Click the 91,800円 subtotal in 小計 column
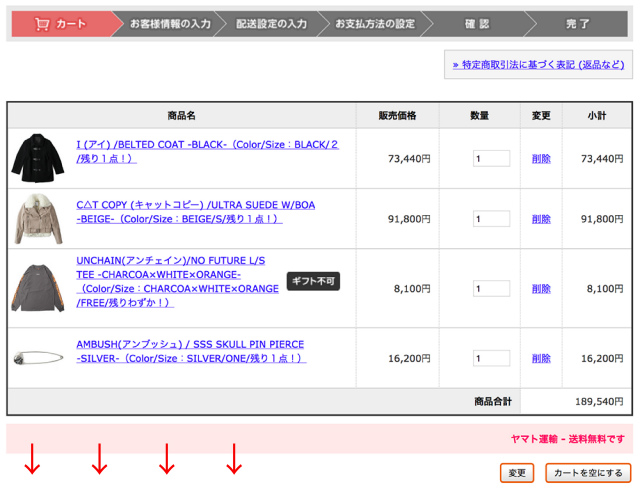 (x=602, y=219)
